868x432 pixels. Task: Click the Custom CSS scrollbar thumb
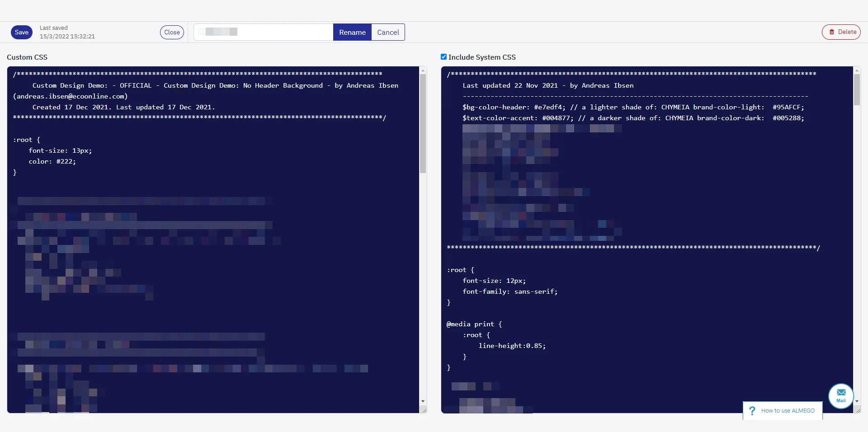pyautogui.click(x=423, y=123)
